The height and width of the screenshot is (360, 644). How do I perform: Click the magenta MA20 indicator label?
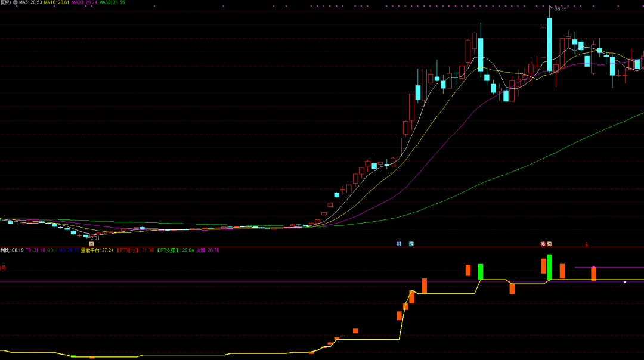coord(83,3)
